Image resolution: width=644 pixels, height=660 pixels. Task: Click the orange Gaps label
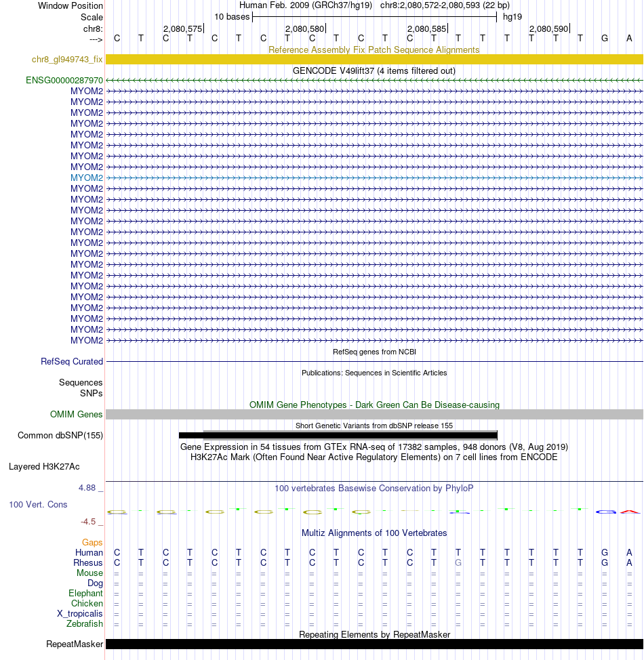coord(92,542)
